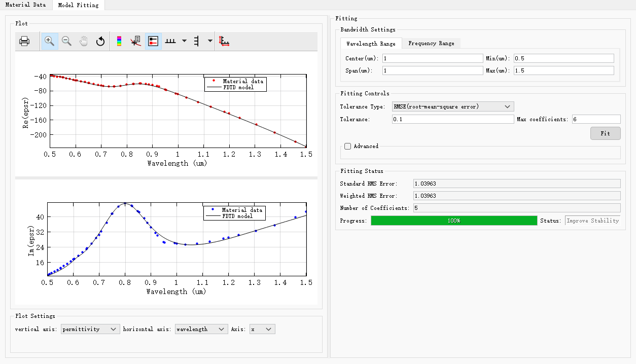This screenshot has width=636, height=364.
Task: Click the fitting progress bar at 100%
Action: [454, 221]
